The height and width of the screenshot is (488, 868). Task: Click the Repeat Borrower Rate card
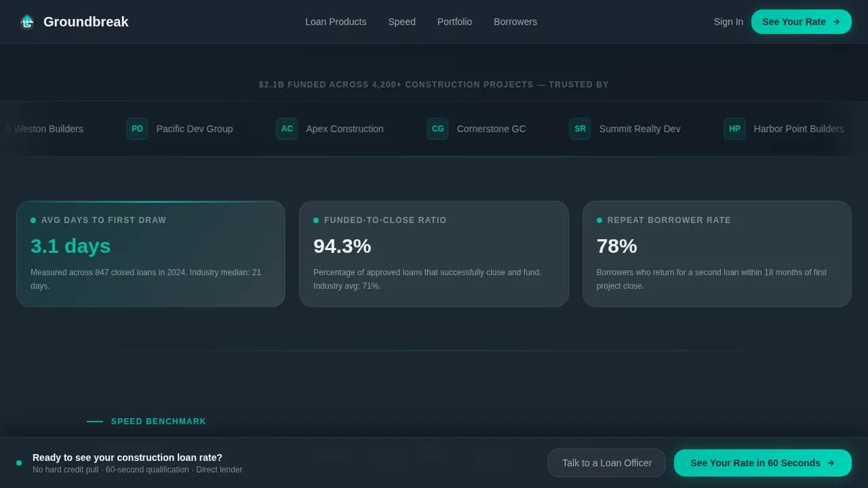(717, 253)
